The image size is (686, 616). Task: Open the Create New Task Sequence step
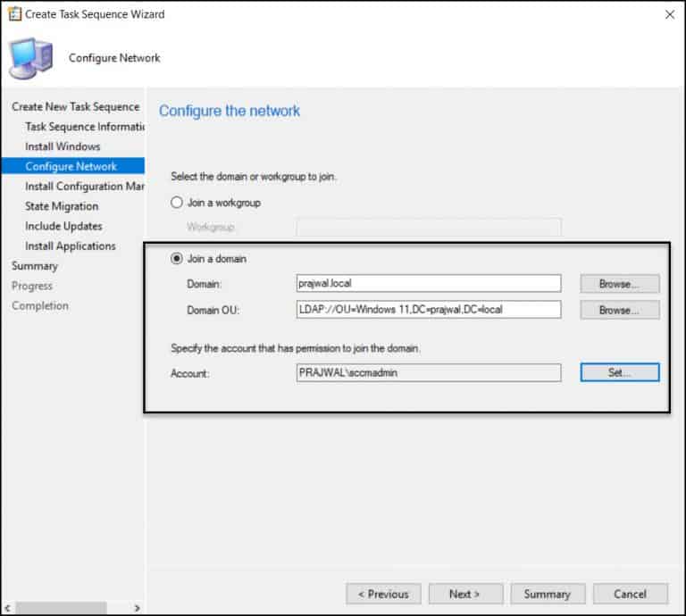[76, 106]
